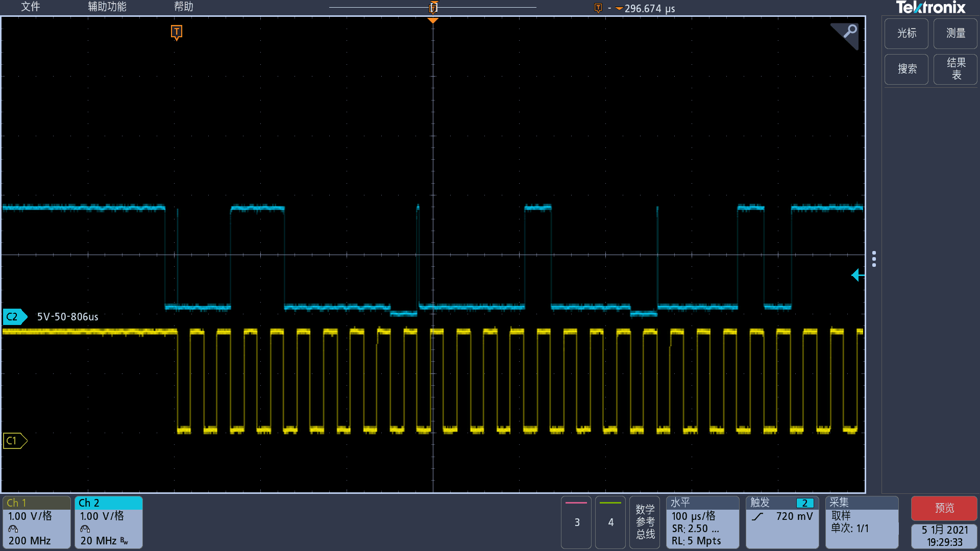Click the 测量 measure button
The width and height of the screenshot is (980, 551).
pyautogui.click(x=955, y=34)
